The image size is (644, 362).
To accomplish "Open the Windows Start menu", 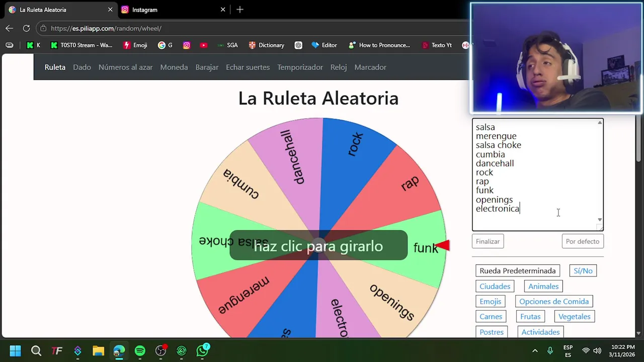I will [x=15, y=350].
